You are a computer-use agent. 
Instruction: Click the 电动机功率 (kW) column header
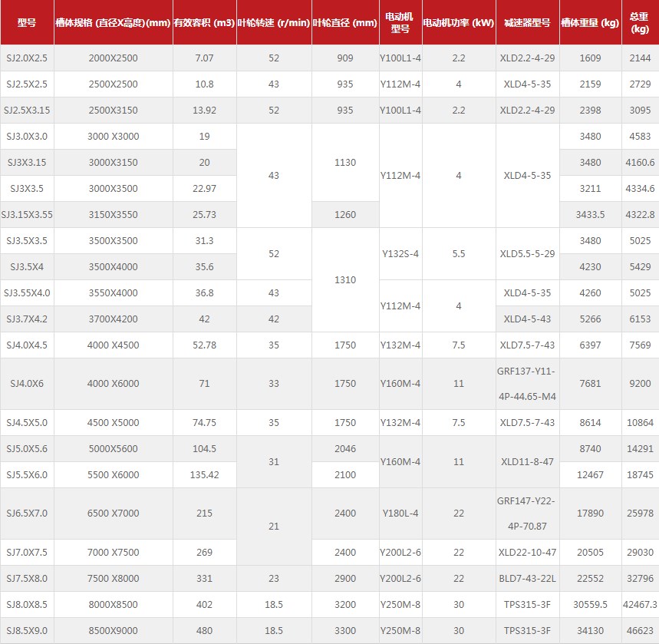458,23
